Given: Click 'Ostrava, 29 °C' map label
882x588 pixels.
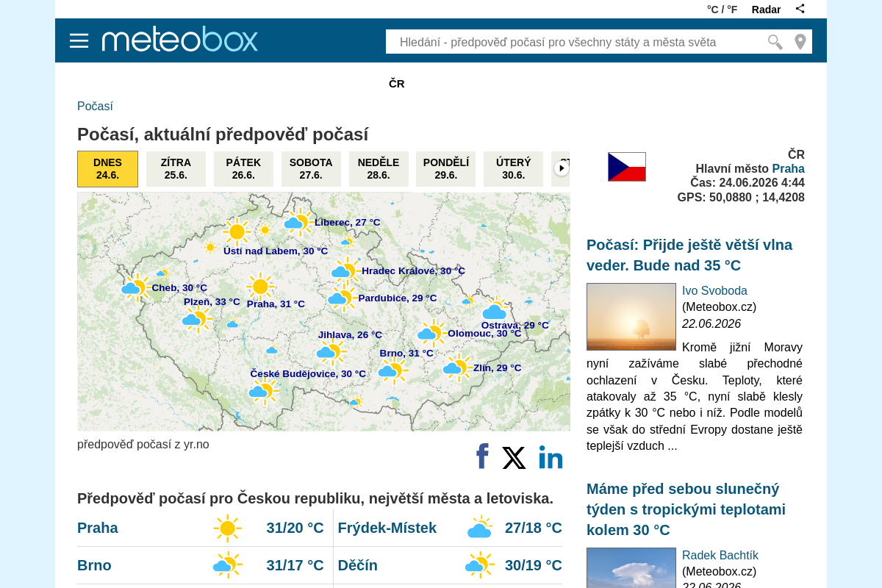Looking at the screenshot, I should [x=514, y=326].
